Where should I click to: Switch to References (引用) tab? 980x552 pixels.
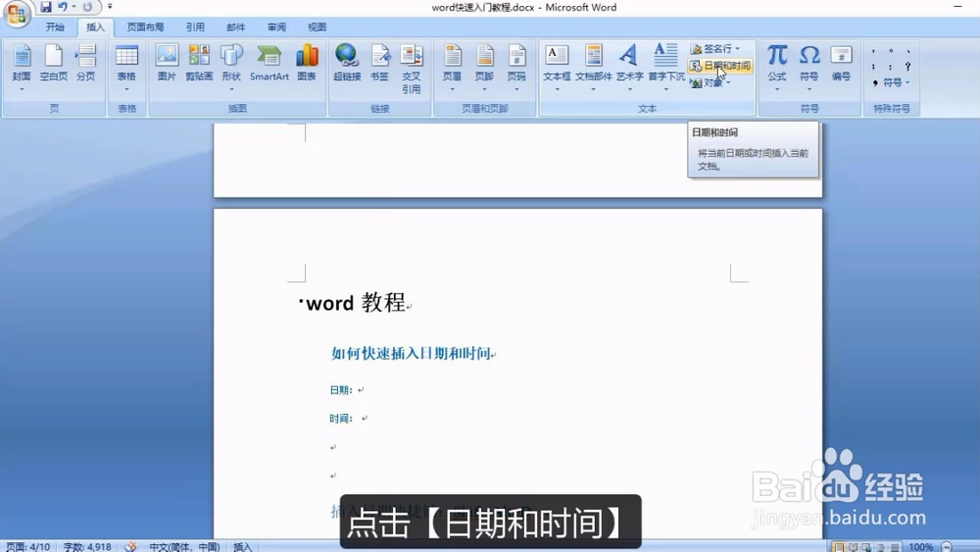[195, 26]
